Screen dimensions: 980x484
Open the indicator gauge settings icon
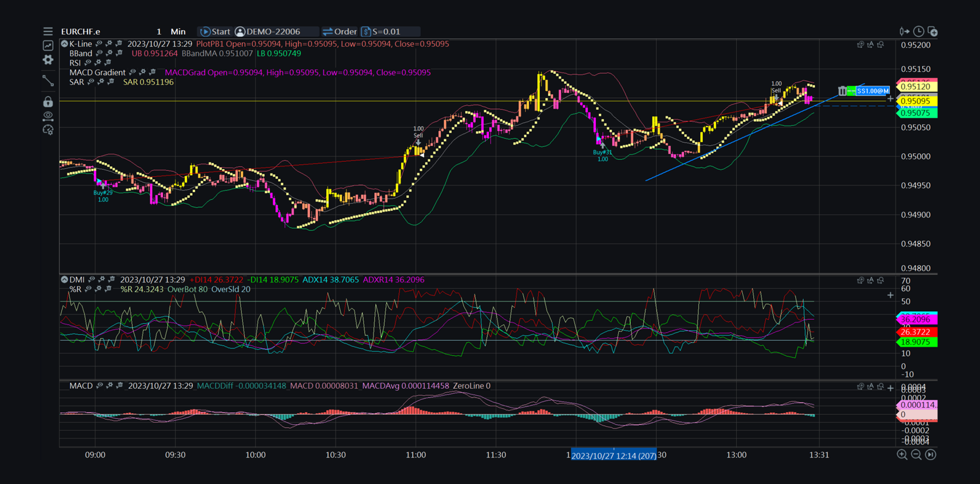point(48,130)
